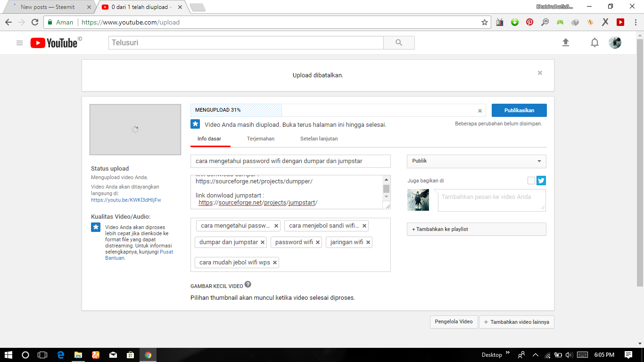Reload the page
Viewport: 644px width, 362px height.
pos(35,22)
